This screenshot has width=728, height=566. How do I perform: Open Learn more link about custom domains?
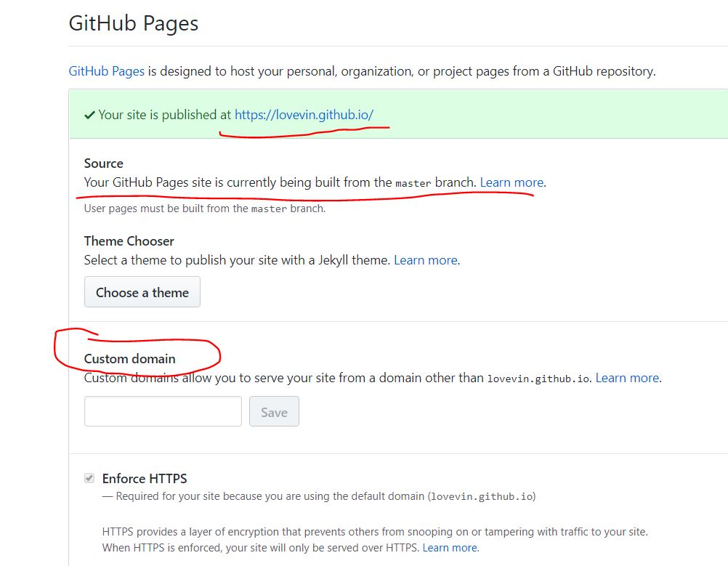[x=627, y=378]
